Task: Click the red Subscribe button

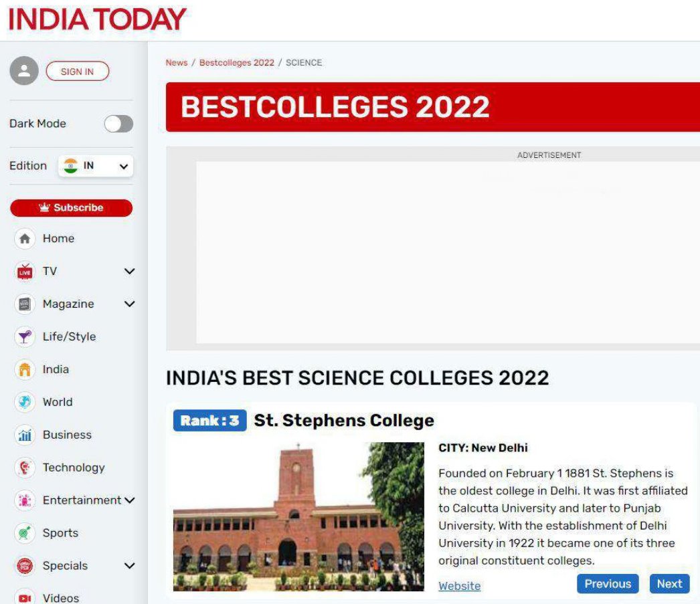Action: (x=72, y=208)
